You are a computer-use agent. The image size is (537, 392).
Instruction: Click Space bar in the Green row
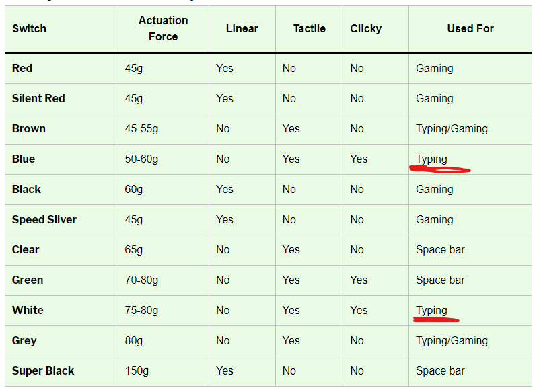click(x=440, y=280)
